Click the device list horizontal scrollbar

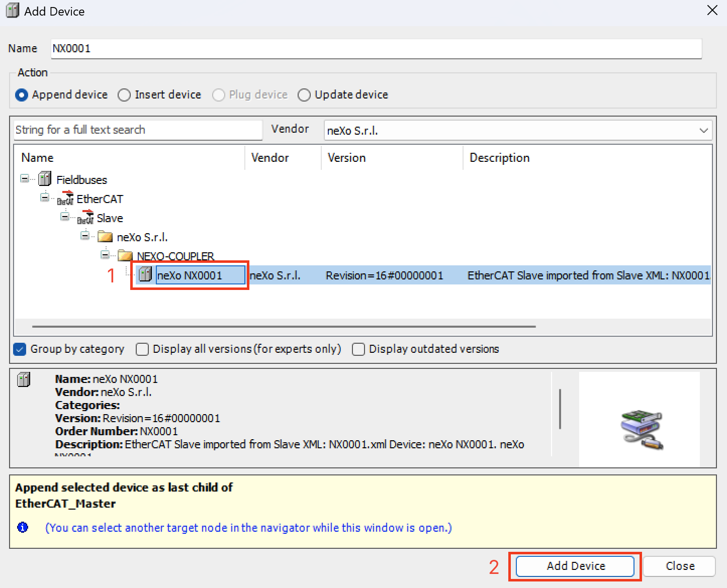[284, 327]
